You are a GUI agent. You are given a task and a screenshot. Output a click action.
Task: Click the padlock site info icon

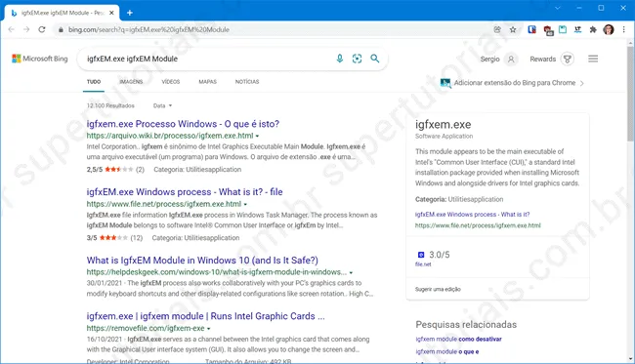(61, 29)
